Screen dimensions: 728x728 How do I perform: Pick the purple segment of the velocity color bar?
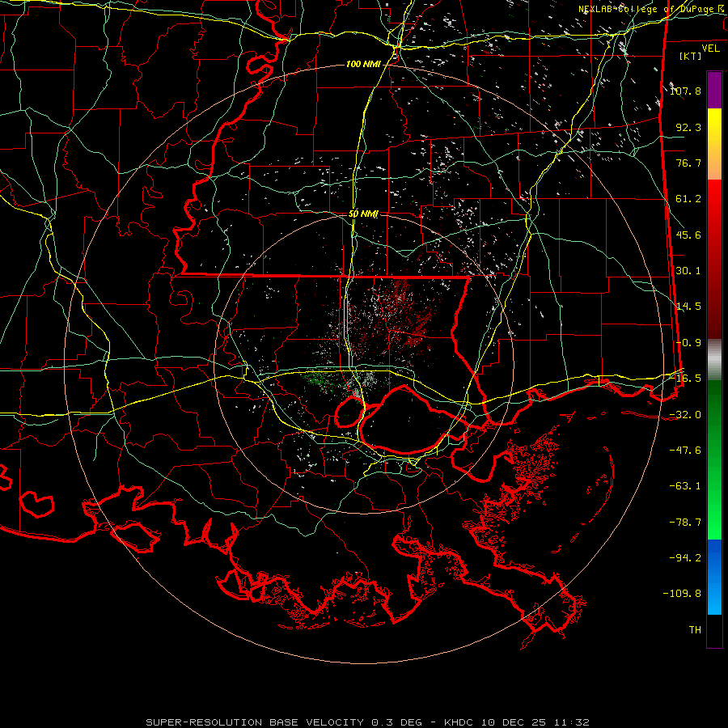714,90
